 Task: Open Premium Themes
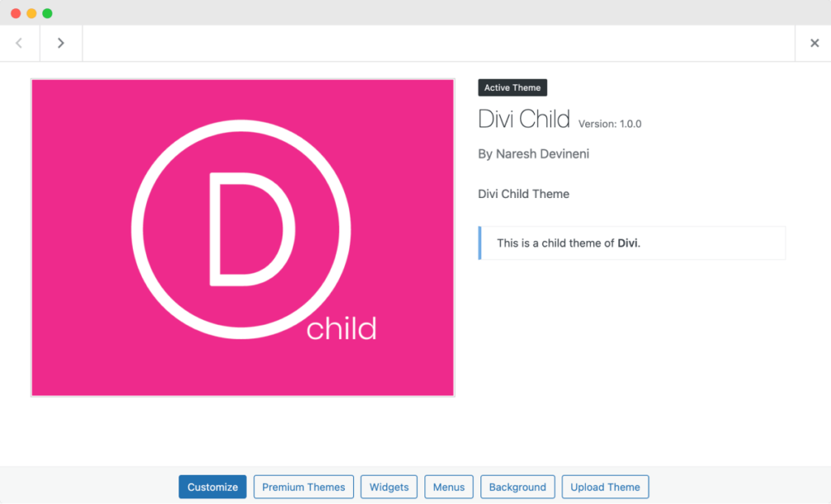pyautogui.click(x=304, y=486)
